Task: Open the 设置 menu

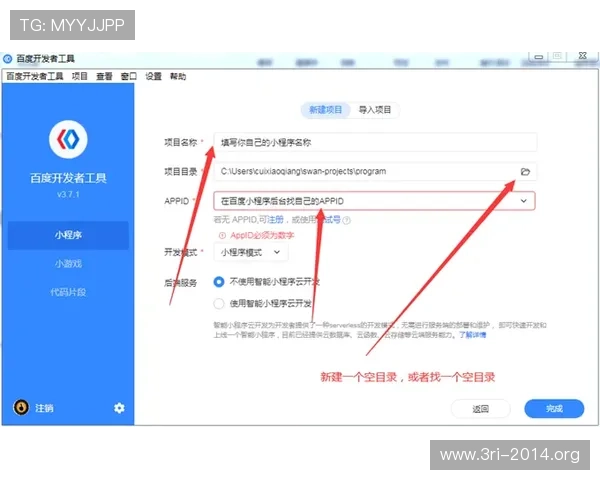Action: pos(153,76)
